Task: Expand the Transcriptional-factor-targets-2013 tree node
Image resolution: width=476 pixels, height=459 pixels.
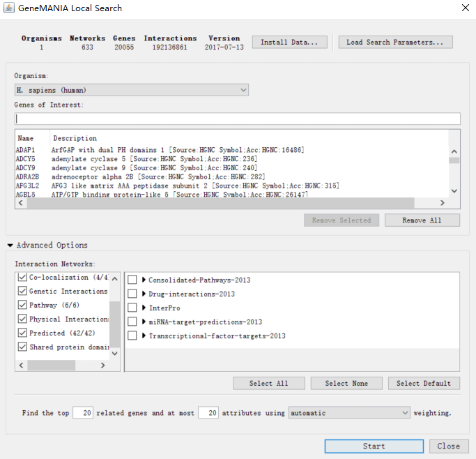Action: coord(144,336)
